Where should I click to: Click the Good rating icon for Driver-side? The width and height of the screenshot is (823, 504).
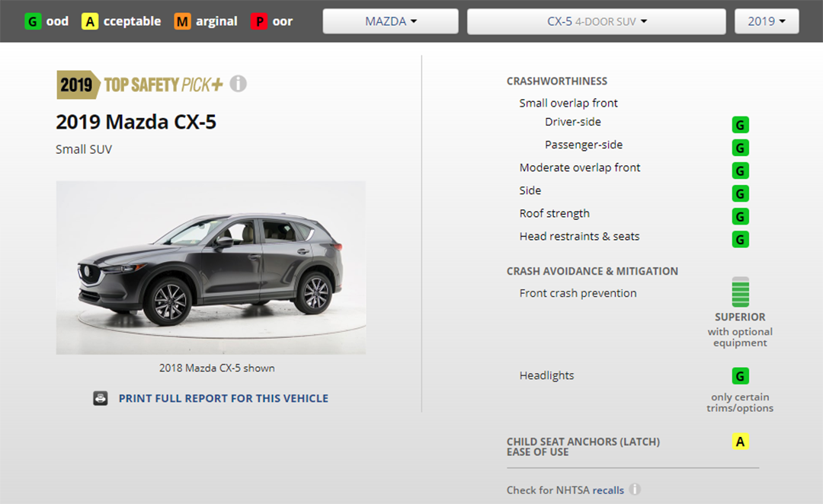(740, 125)
